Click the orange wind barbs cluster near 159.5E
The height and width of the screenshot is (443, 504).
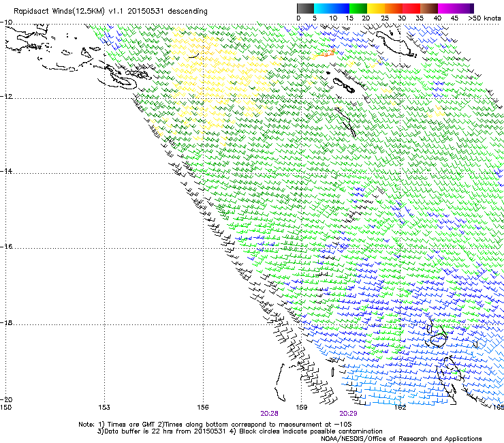click(325, 54)
